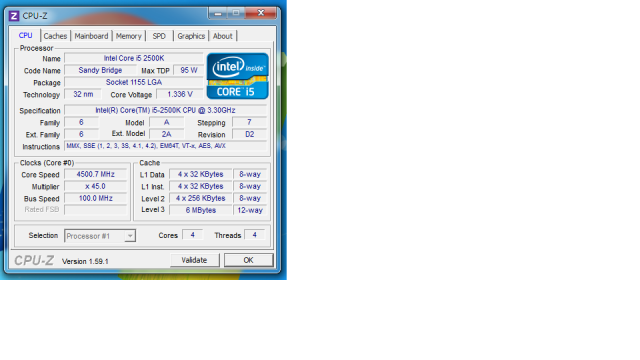Click the Threads count value
This screenshot has height=360, width=640.
pos(255,235)
